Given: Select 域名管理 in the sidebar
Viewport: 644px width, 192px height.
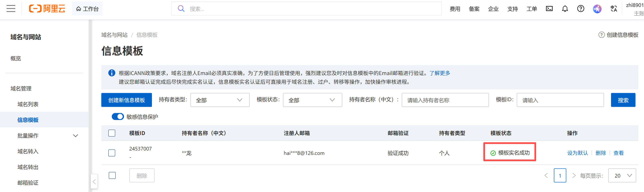Looking at the screenshot, I should point(21,89).
